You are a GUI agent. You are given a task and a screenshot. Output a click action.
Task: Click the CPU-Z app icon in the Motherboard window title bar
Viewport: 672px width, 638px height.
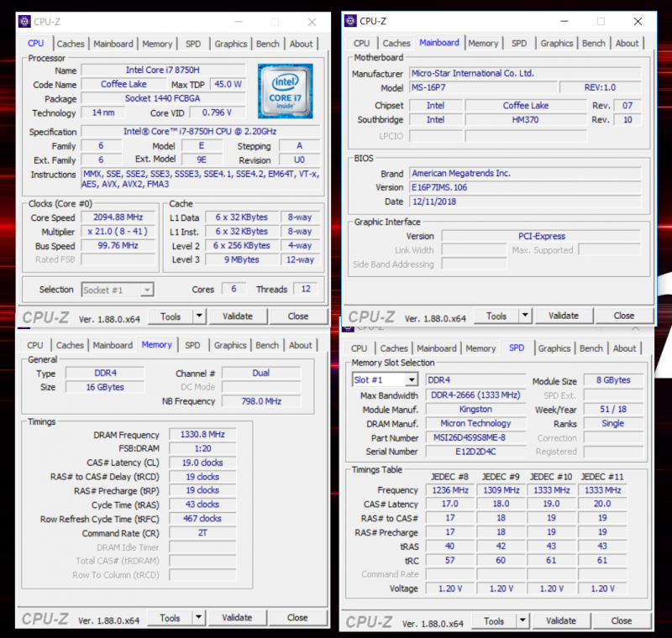tap(350, 20)
